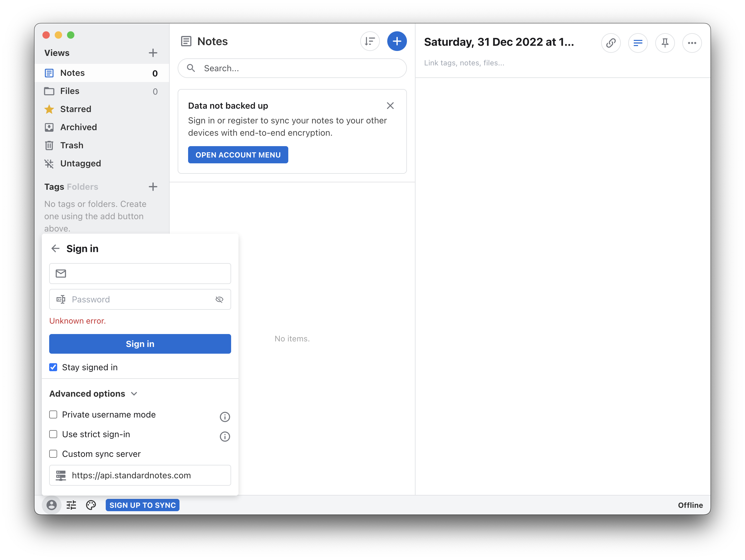Select Archived in the Views sidebar

[78, 127]
